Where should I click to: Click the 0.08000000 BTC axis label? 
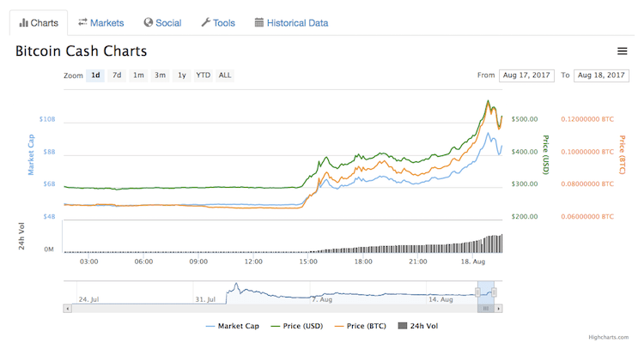(587, 184)
